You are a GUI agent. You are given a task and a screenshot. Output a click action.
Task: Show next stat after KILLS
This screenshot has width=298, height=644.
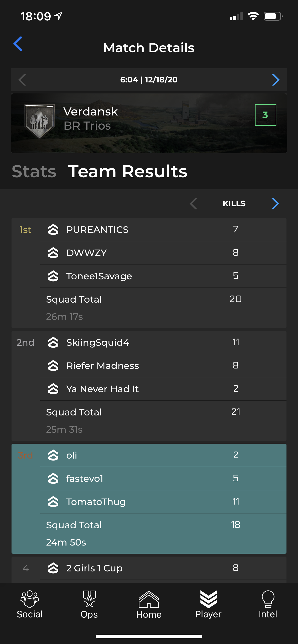coord(275,203)
